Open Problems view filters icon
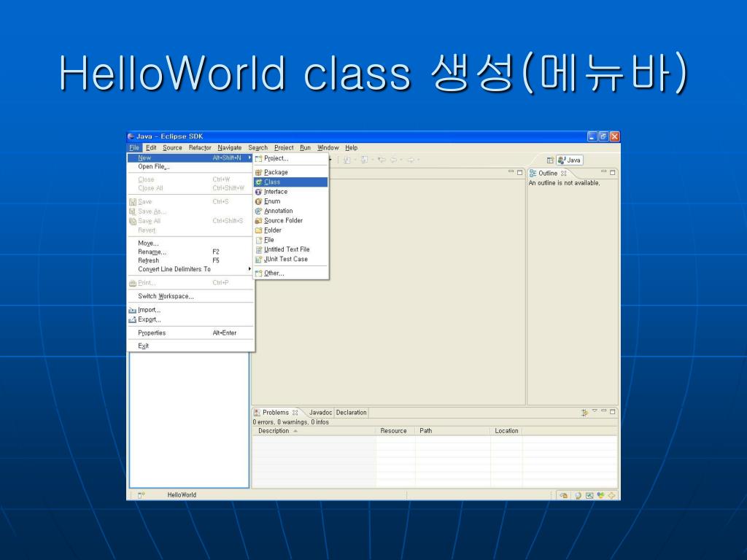This screenshot has height=560, width=747. (x=584, y=413)
